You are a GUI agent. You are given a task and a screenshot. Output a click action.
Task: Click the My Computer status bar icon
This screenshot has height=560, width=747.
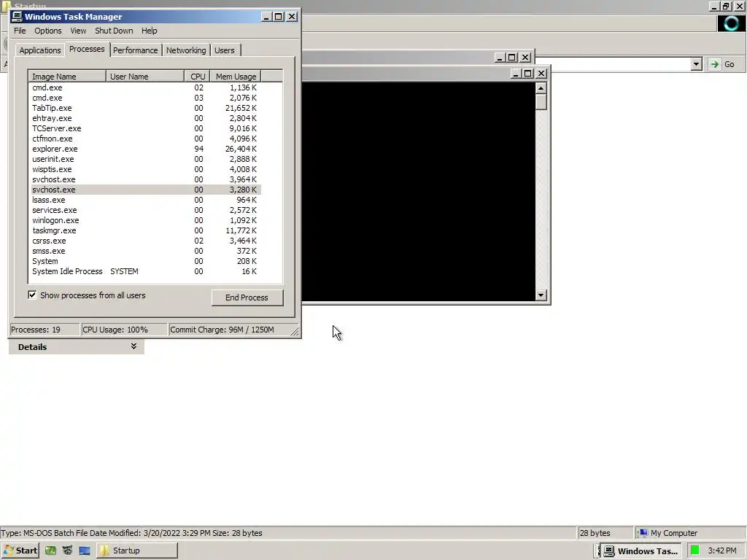coord(643,533)
